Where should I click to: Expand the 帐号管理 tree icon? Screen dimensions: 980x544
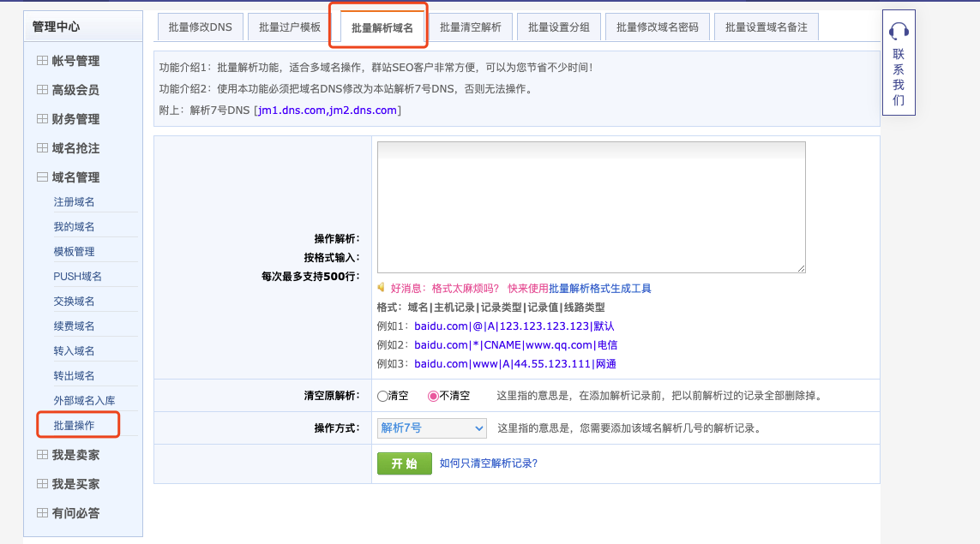(x=42, y=61)
